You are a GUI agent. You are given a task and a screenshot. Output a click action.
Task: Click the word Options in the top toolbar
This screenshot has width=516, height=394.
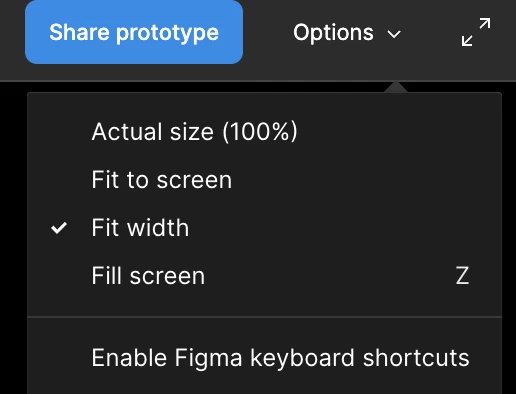(333, 33)
